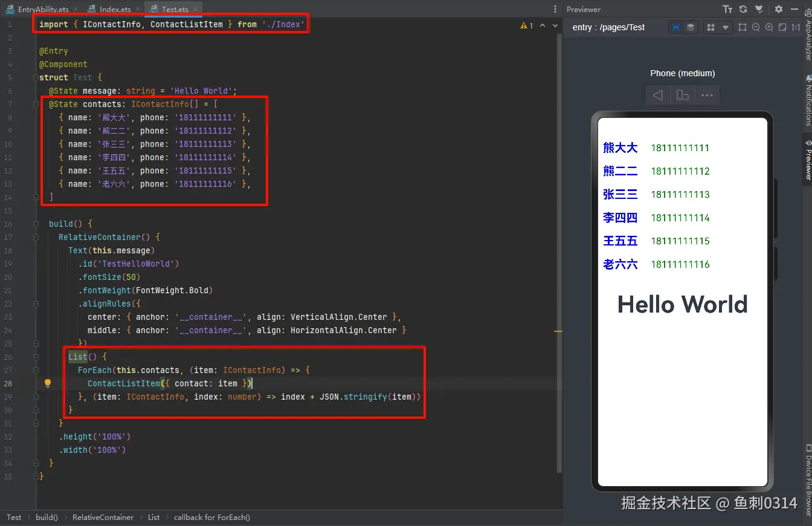
Task: Click the 'entry : /pages/Test' path label
Action: tap(608, 27)
